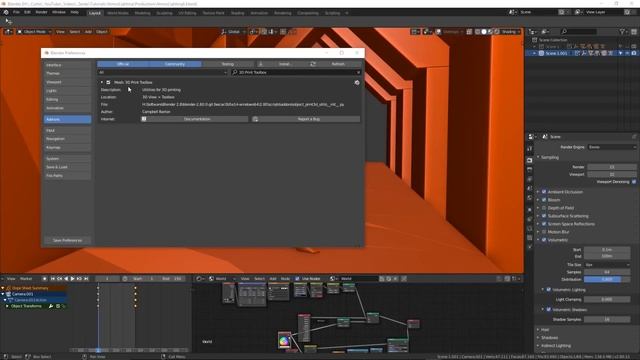Click the Save Preferences button
Viewport: 640px width, 360px height.
(x=67, y=240)
